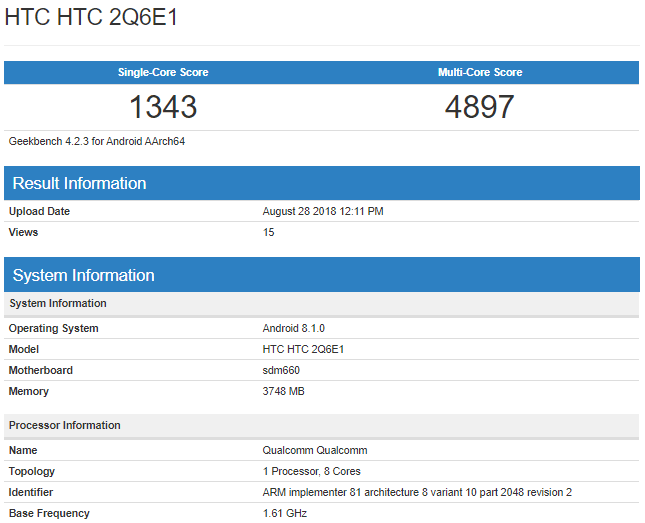
Task: Click the Processor Information subheader
Action: [x=64, y=425]
